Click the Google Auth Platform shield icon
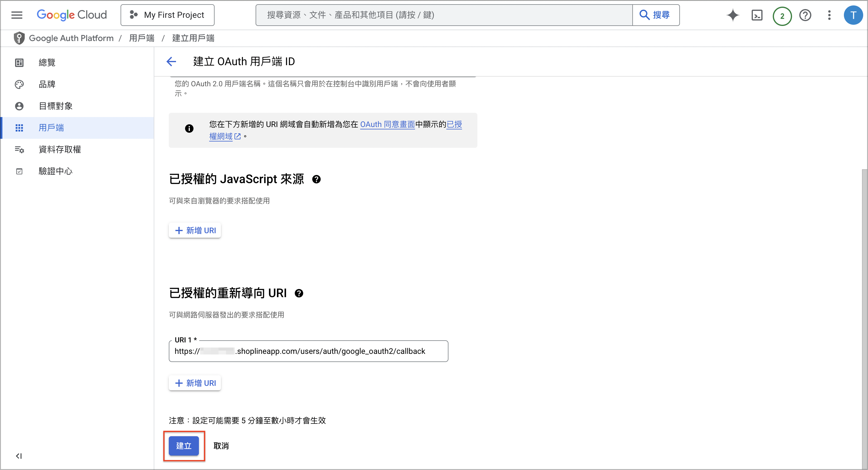868x470 pixels. (19, 38)
